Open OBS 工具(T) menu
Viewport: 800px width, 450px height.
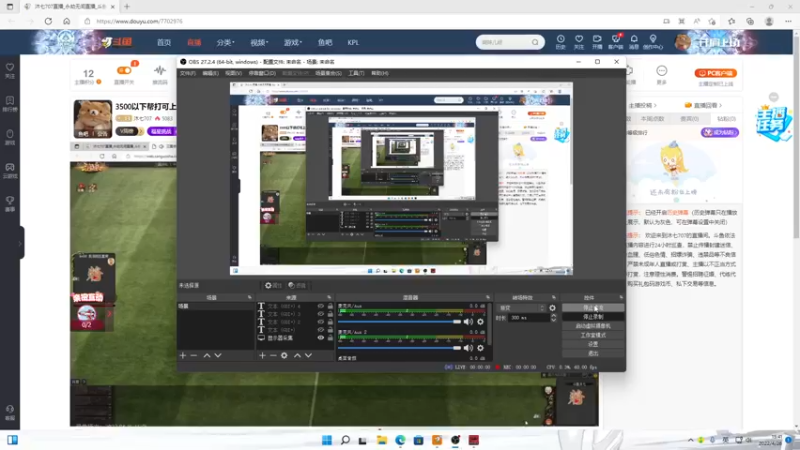click(x=356, y=73)
